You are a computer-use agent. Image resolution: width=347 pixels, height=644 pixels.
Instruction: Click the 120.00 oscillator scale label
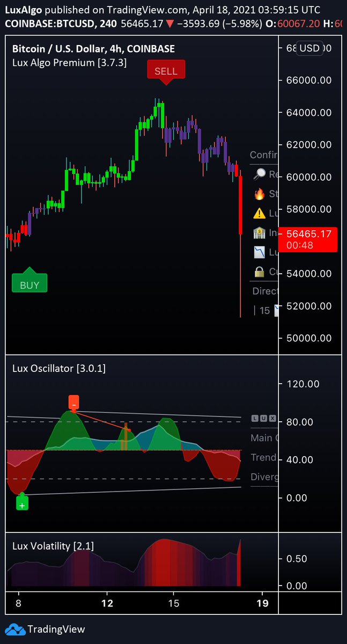(x=302, y=384)
